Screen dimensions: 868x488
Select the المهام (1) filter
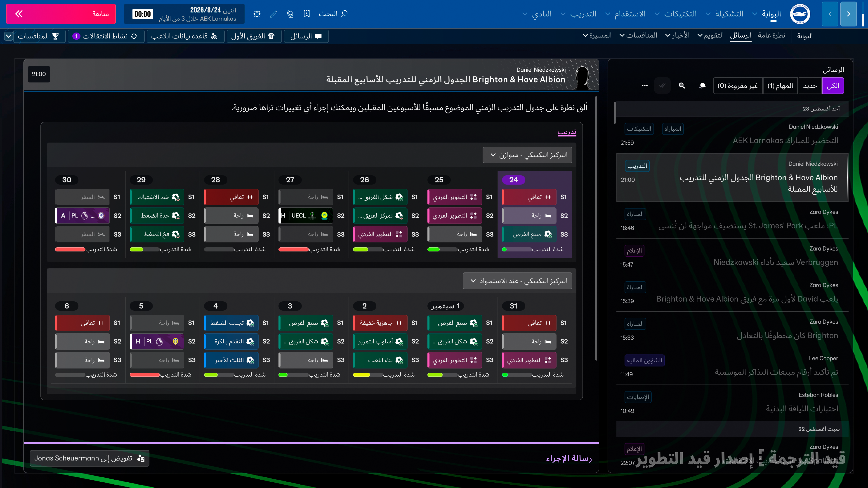pyautogui.click(x=780, y=86)
